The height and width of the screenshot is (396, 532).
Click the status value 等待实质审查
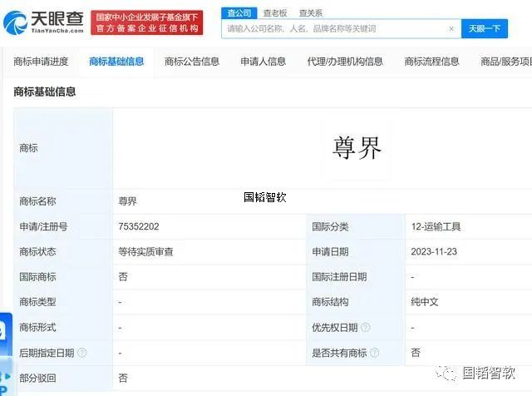pos(146,252)
